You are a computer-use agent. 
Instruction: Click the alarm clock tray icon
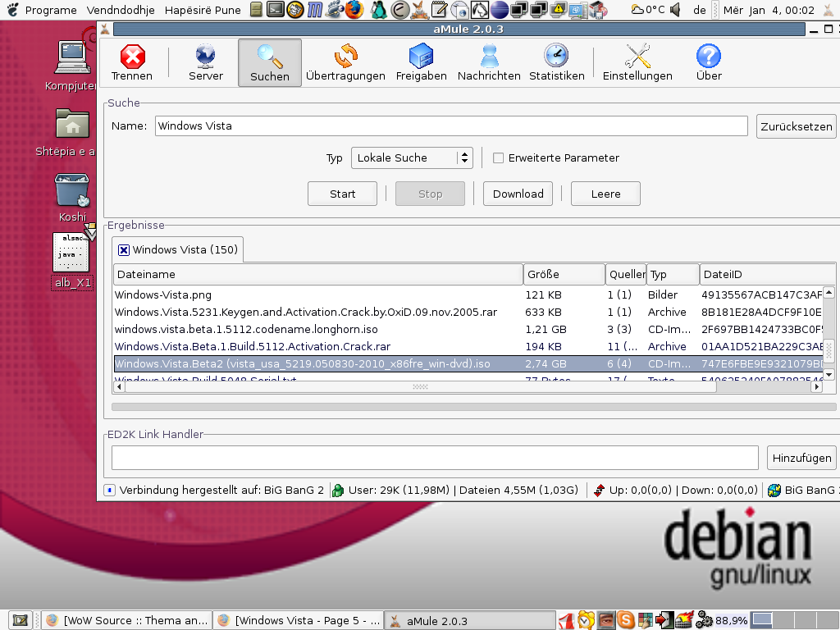586,620
